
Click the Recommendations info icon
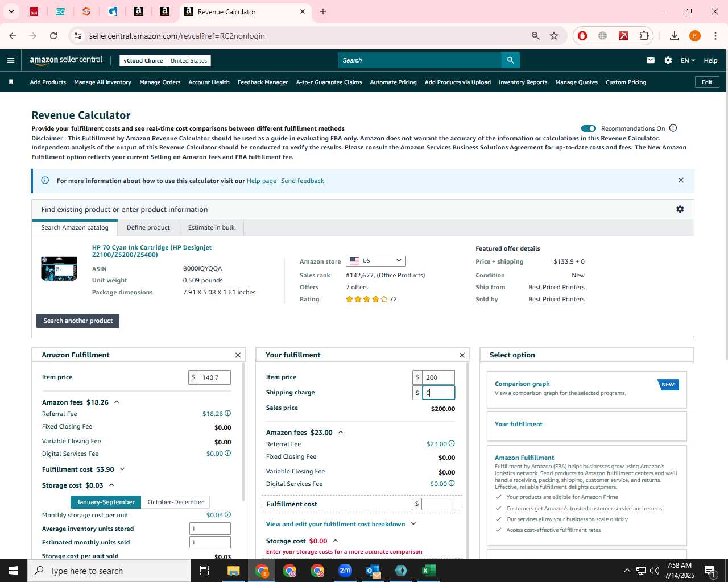[x=673, y=128]
